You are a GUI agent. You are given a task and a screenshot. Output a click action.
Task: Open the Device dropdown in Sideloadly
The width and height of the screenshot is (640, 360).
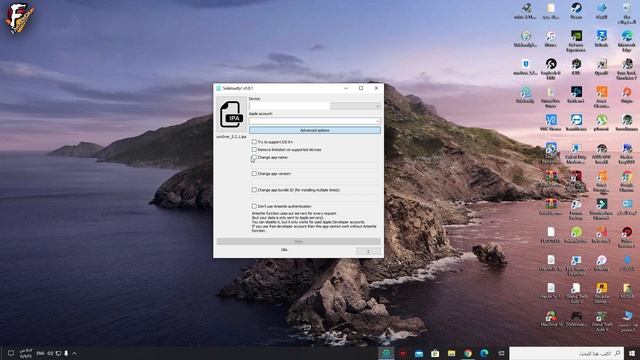click(356, 106)
